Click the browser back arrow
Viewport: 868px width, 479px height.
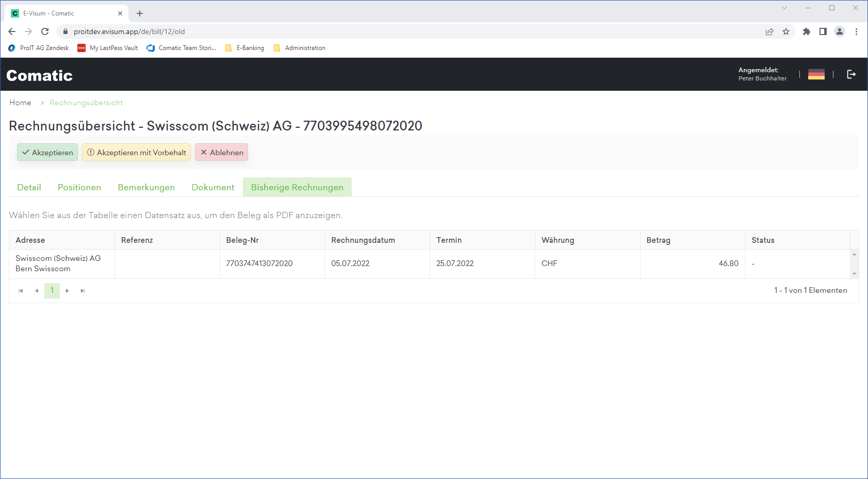[x=12, y=31]
